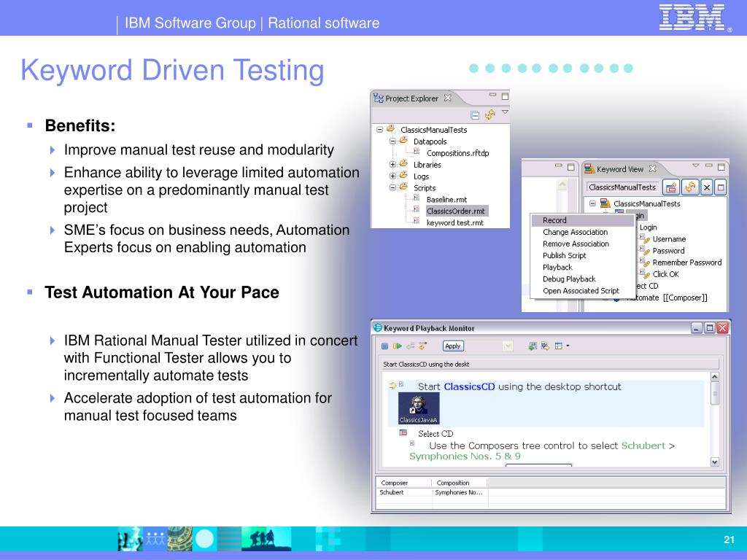Open the combo box beside Apply
747x560 pixels.
[x=508, y=346]
